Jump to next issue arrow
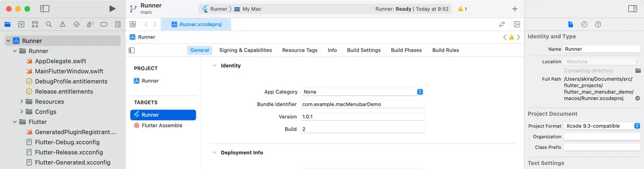 [518, 37]
